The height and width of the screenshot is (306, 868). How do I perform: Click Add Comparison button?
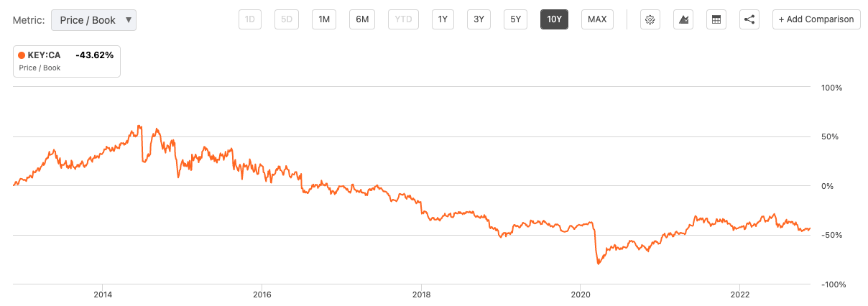pos(817,19)
